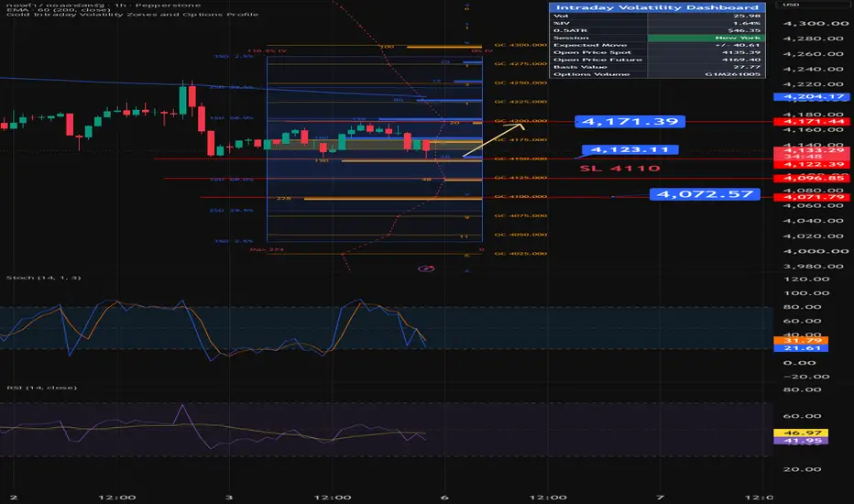This screenshot has height=504, width=854.
Task: Select the 4,123.11 blue price callout
Action: 630,149
